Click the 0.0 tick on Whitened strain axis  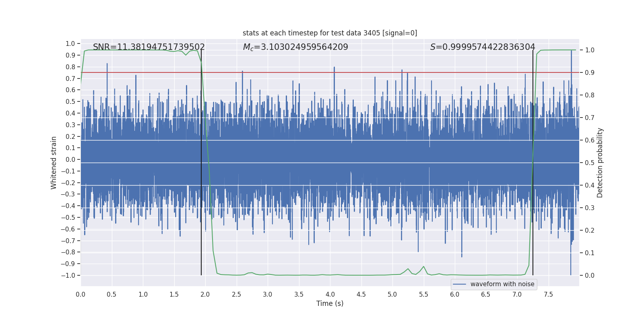pyautogui.click(x=70, y=160)
